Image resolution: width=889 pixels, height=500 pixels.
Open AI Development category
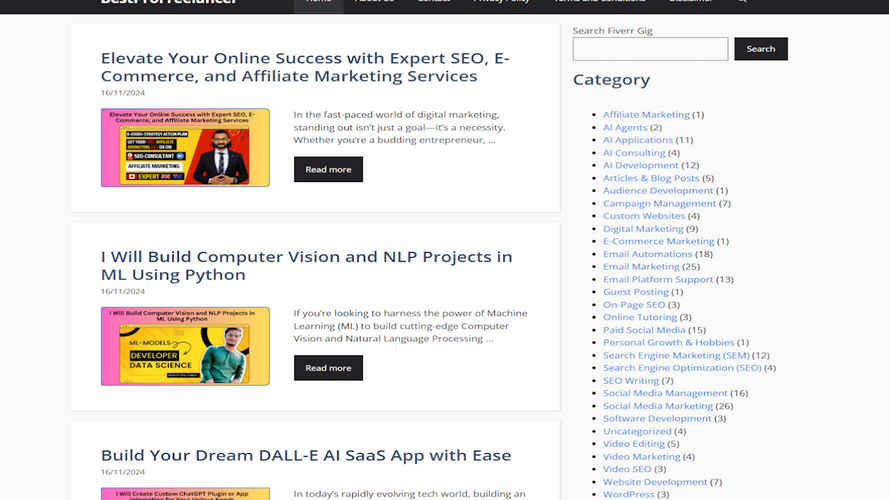[x=640, y=165]
